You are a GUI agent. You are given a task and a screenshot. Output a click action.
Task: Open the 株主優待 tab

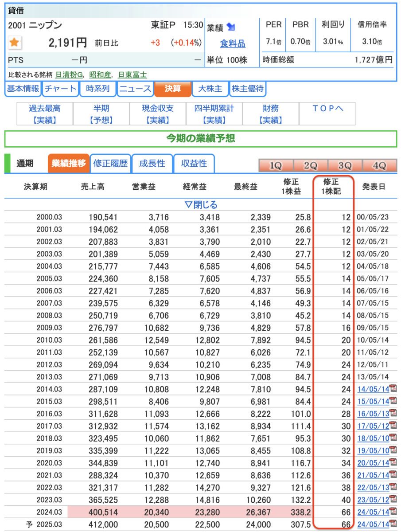(x=248, y=89)
